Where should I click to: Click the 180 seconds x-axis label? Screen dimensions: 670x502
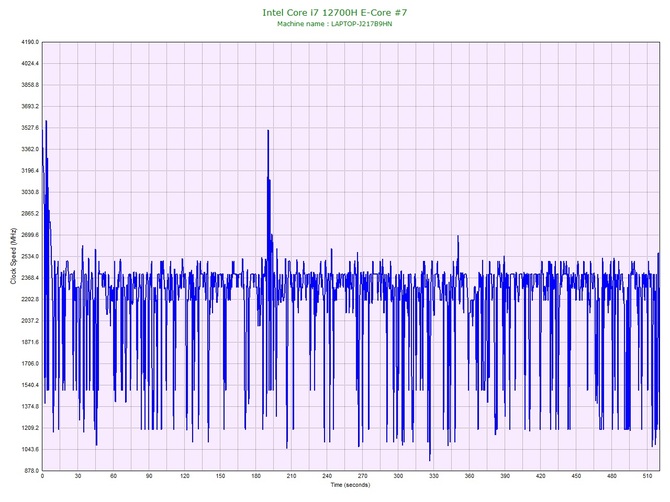tap(256, 476)
